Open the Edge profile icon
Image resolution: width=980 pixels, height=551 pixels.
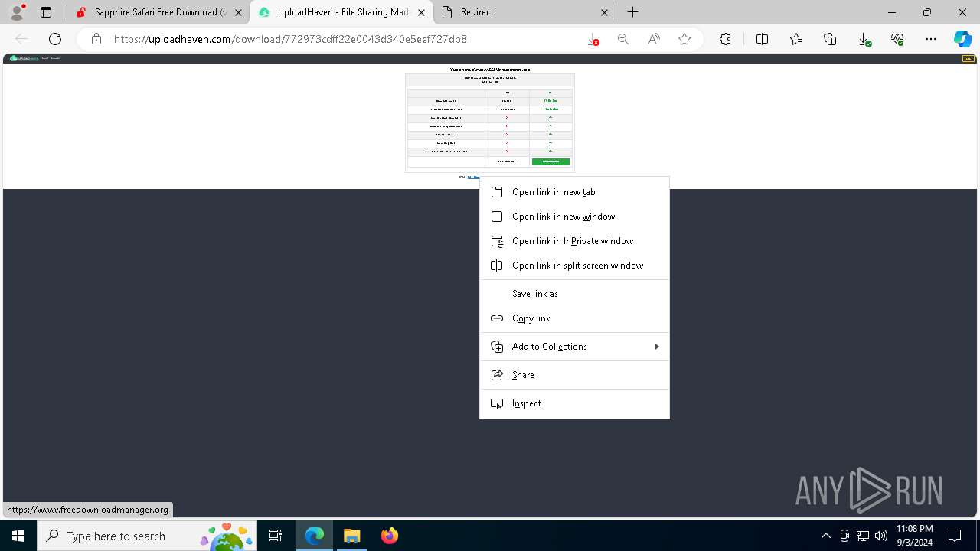(x=17, y=12)
